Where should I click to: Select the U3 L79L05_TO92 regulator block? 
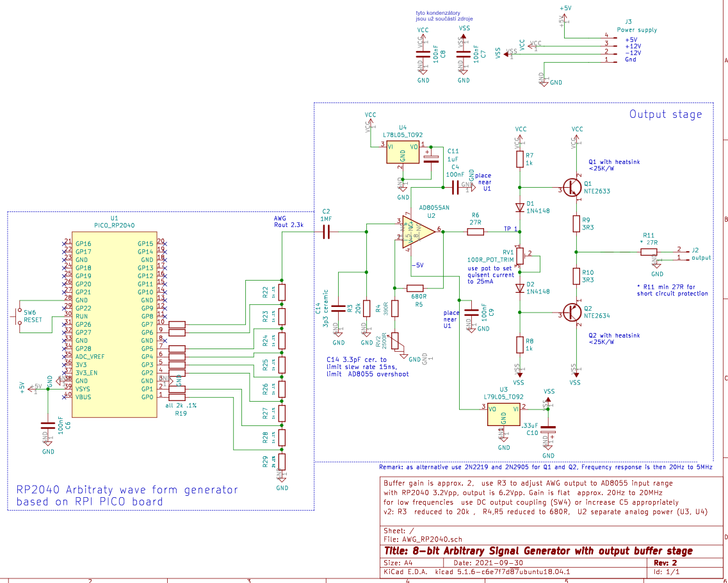click(504, 414)
